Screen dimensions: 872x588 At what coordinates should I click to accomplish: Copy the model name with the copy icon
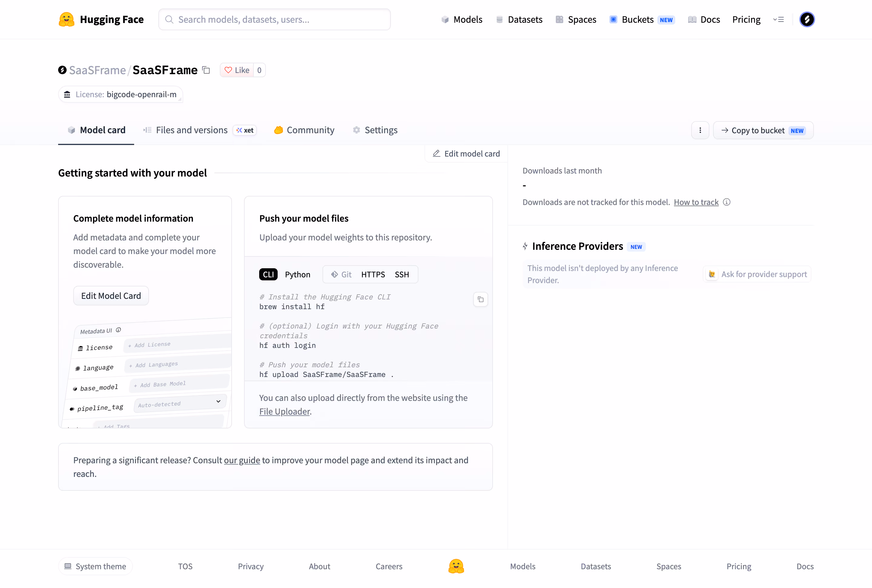click(206, 70)
